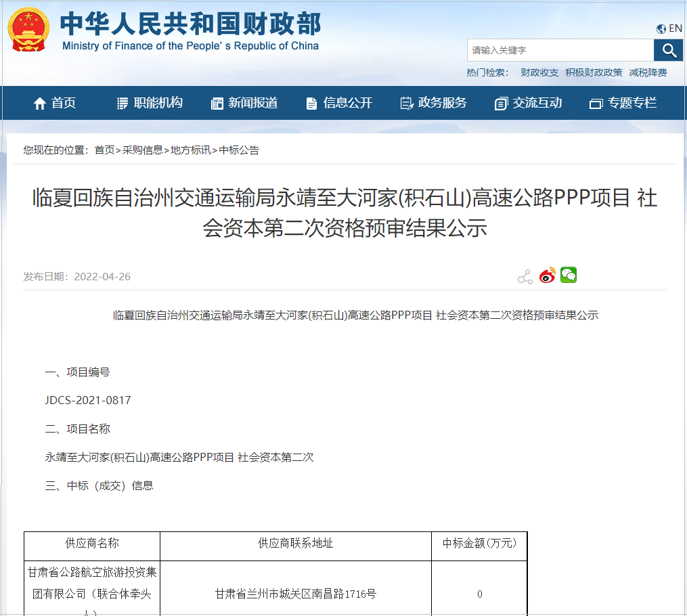Click hot search link 积极财政政策
Screen dimensions: 687x616
pyautogui.click(x=594, y=72)
